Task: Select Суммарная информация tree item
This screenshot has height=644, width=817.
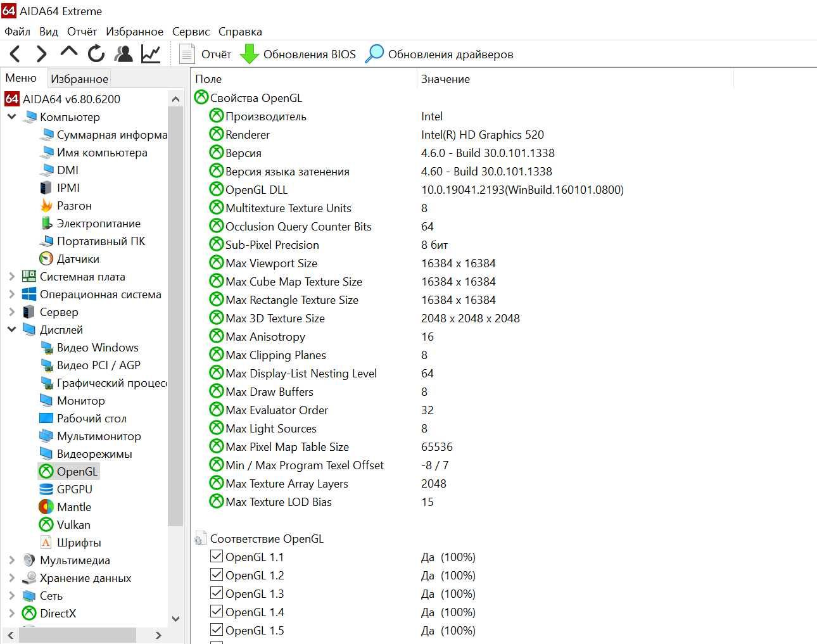Action: pyautogui.click(x=104, y=134)
